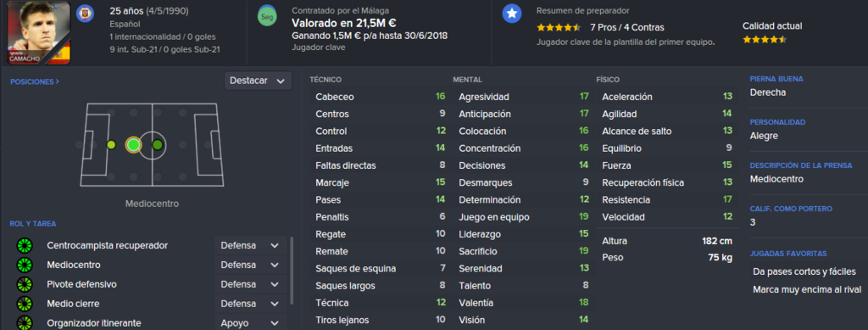This screenshot has width=868, height=330.
Task: Expand the Pivote defensivo Defensa task dropdown
Action: [x=250, y=284]
